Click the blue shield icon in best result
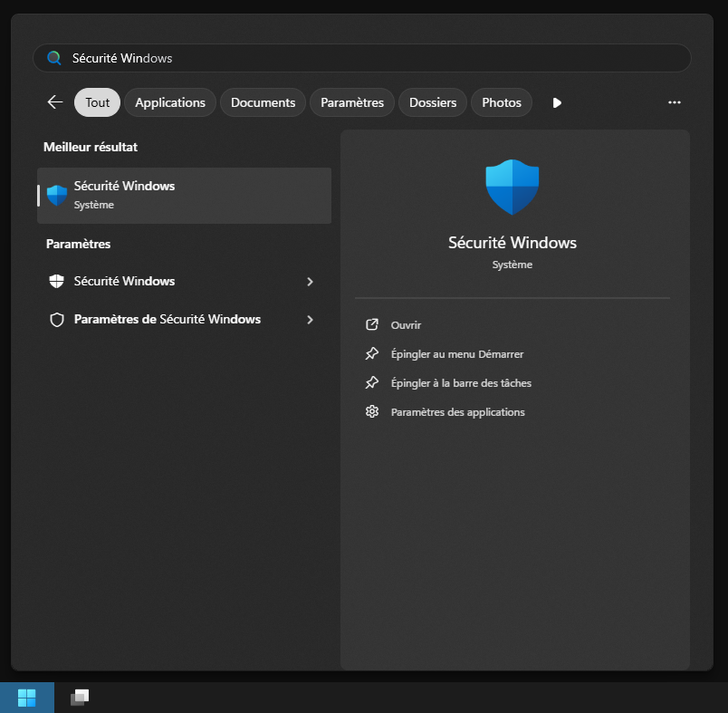The width and height of the screenshot is (728, 713). tap(57, 196)
